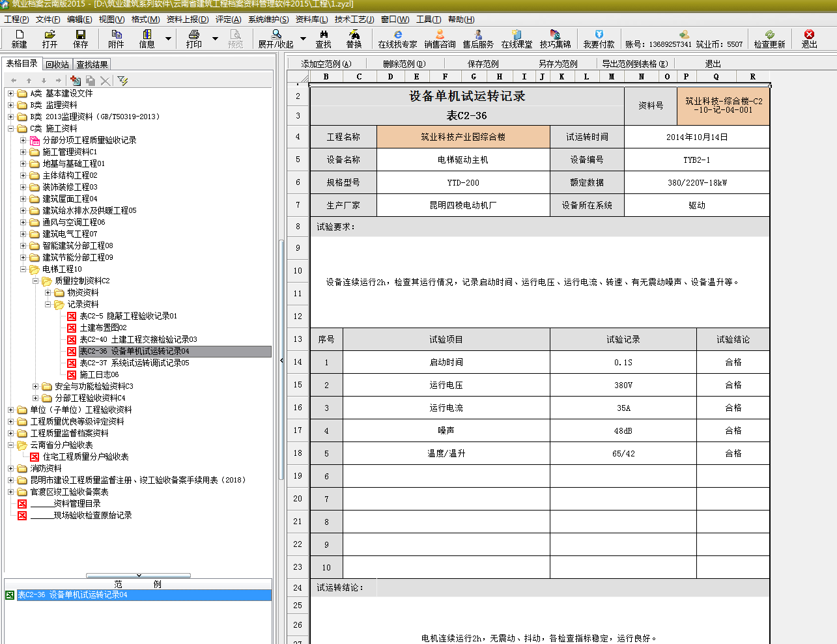Viewport: 837px width, 644px height.
Task: Expand the 物资资料 folder
Action: coord(48,292)
